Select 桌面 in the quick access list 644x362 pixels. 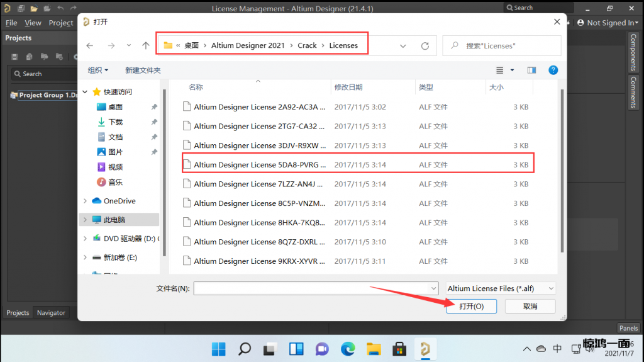(x=115, y=107)
